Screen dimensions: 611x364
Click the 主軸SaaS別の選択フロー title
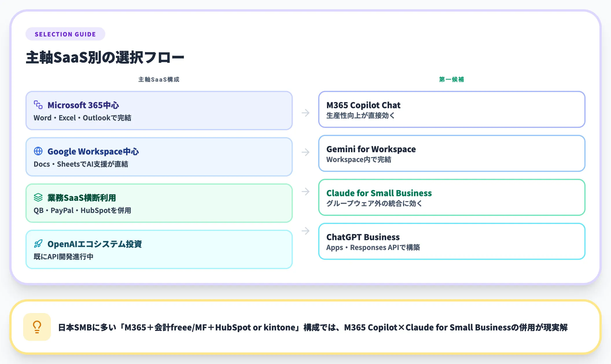point(105,57)
